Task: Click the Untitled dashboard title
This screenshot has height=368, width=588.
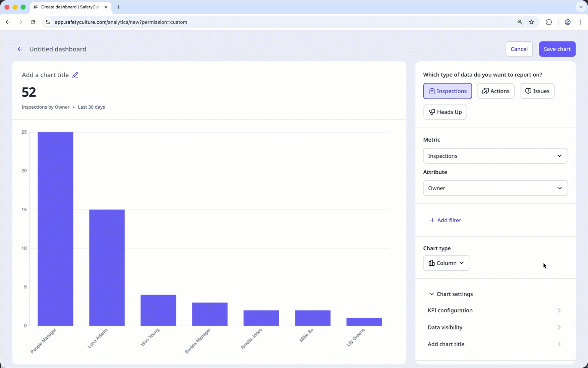Action: pos(58,49)
